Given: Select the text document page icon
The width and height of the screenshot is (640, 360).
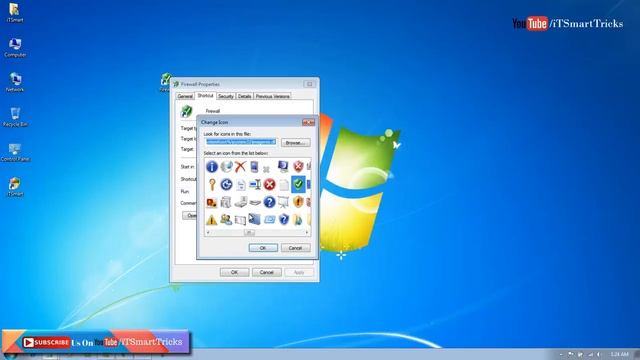Looking at the screenshot, I should [x=241, y=185].
